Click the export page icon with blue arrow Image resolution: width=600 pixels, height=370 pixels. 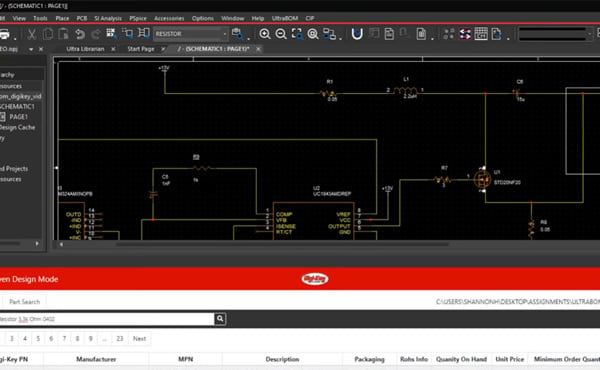coord(497,34)
